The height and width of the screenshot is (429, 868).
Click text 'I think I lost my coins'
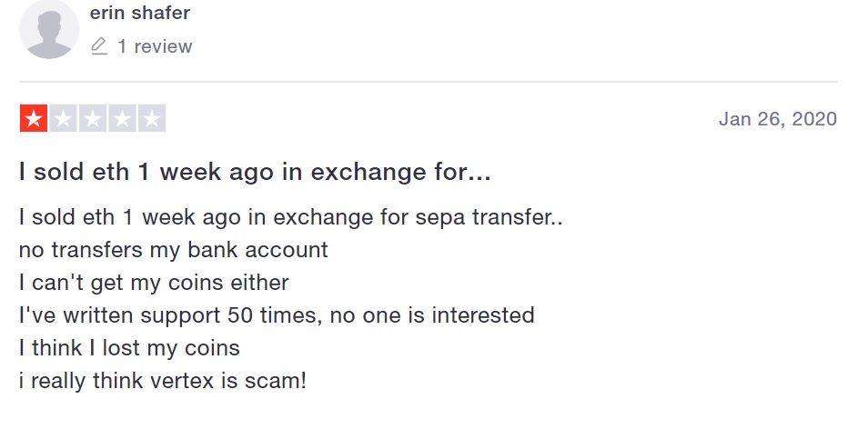click(x=129, y=348)
